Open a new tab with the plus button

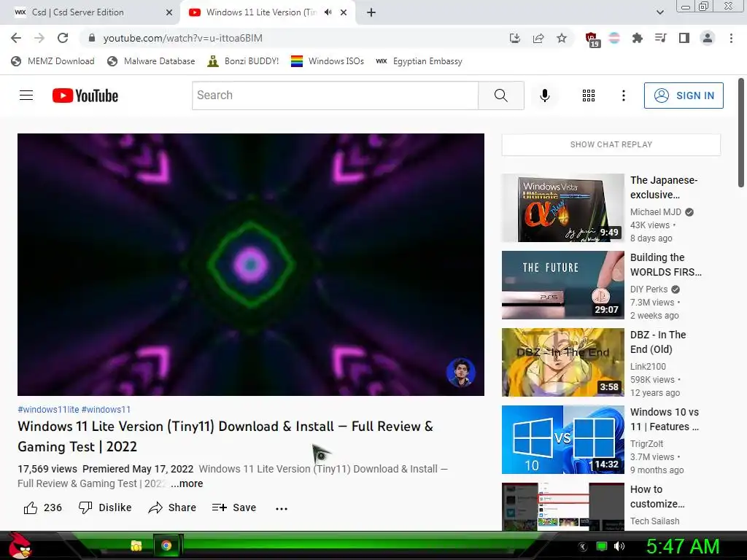371,12
